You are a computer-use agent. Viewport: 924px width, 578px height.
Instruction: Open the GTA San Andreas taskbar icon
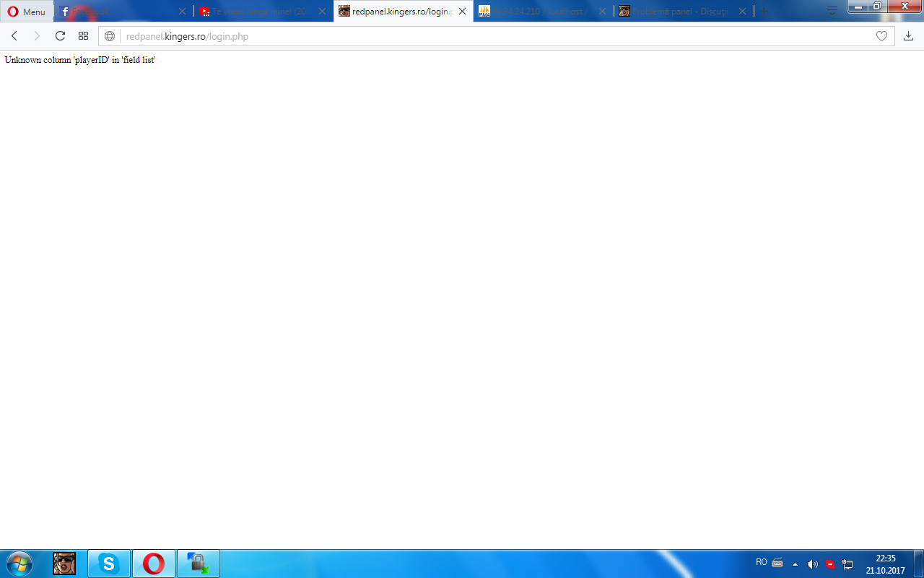(64, 564)
